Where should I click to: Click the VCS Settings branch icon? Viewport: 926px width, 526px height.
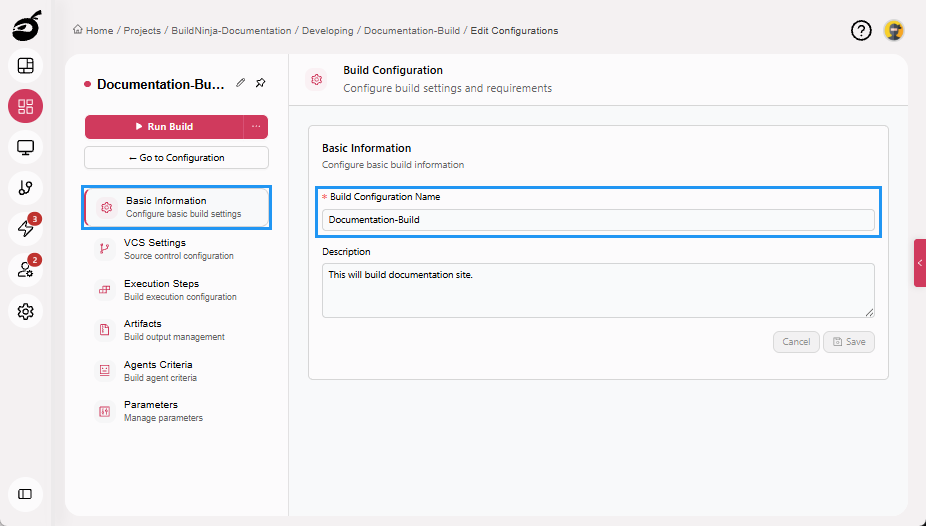[x=105, y=249]
